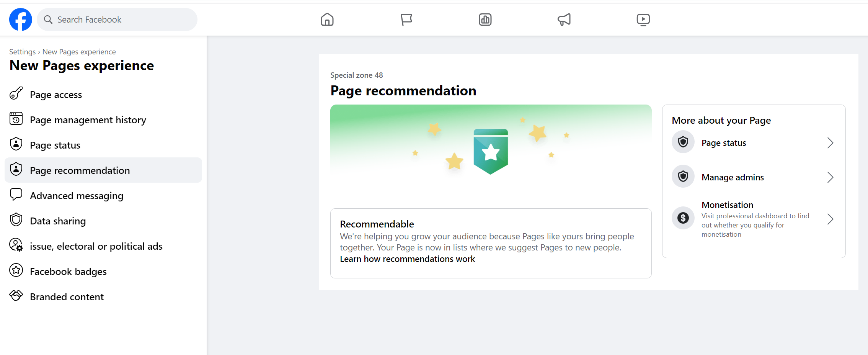Click the Page management history icon
This screenshot has width=868, height=355.
16,119
